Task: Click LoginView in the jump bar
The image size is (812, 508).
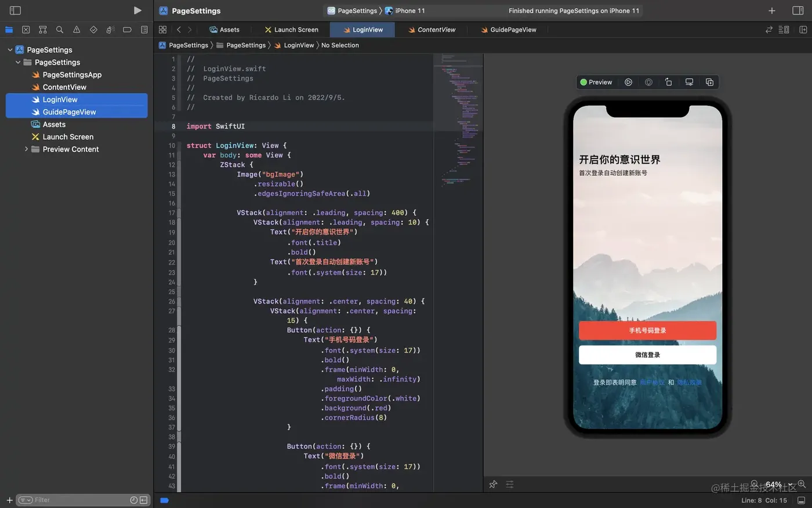Action: 293,45
